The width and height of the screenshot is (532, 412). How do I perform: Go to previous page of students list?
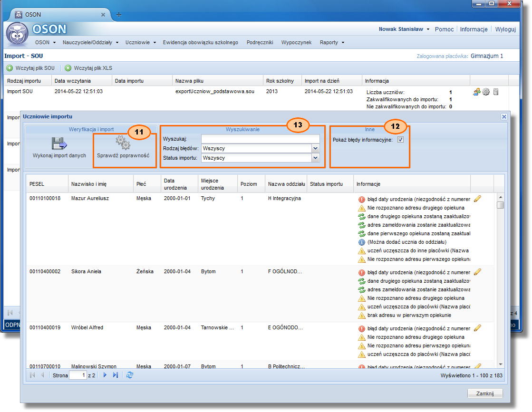tap(42, 375)
